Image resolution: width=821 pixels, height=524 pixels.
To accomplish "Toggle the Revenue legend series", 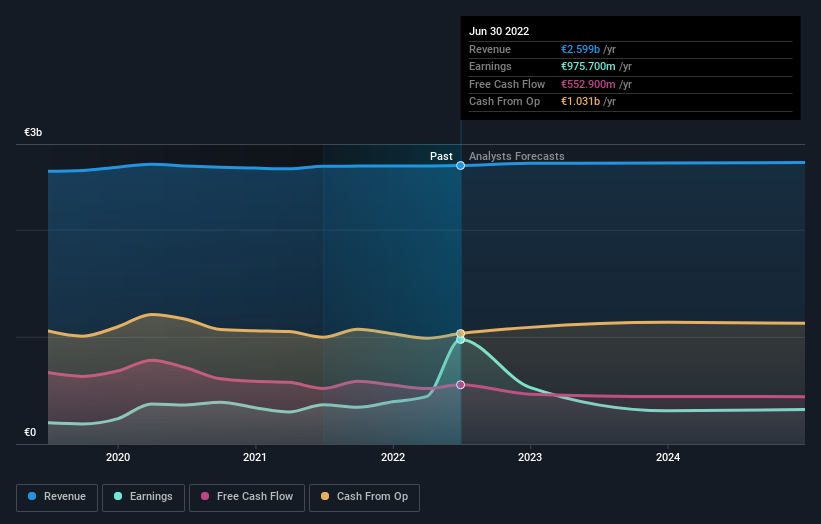I will click(57, 497).
